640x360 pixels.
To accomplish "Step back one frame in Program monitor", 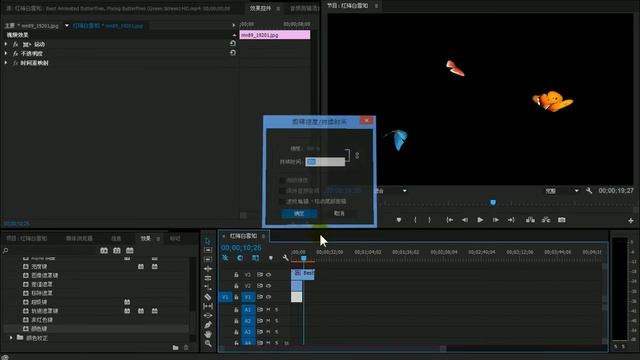I will (x=465, y=220).
